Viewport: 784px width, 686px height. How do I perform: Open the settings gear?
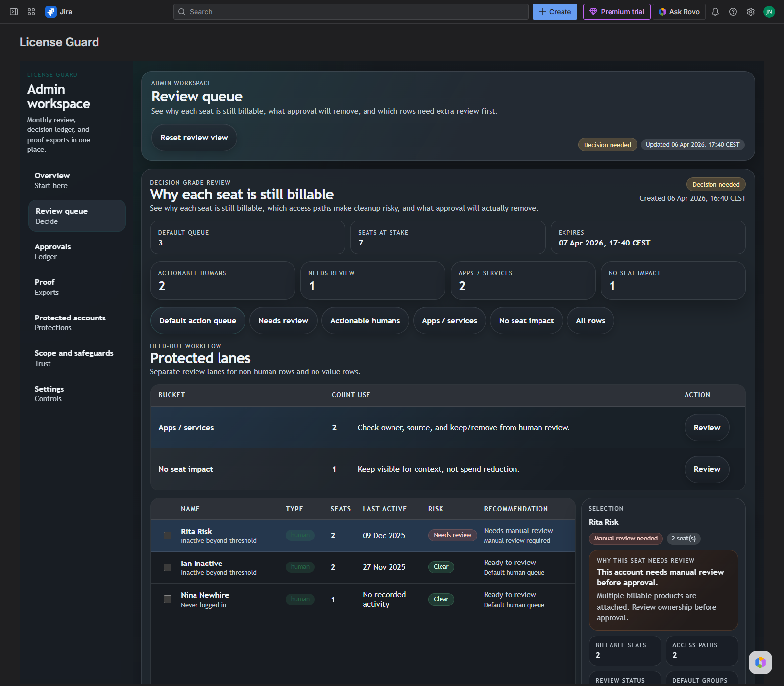click(x=750, y=11)
